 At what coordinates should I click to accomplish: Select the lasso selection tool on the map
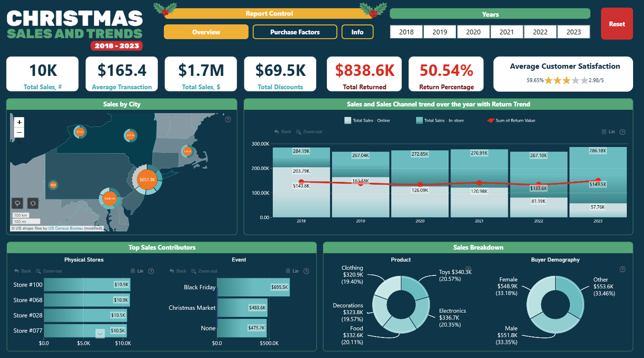18,203
